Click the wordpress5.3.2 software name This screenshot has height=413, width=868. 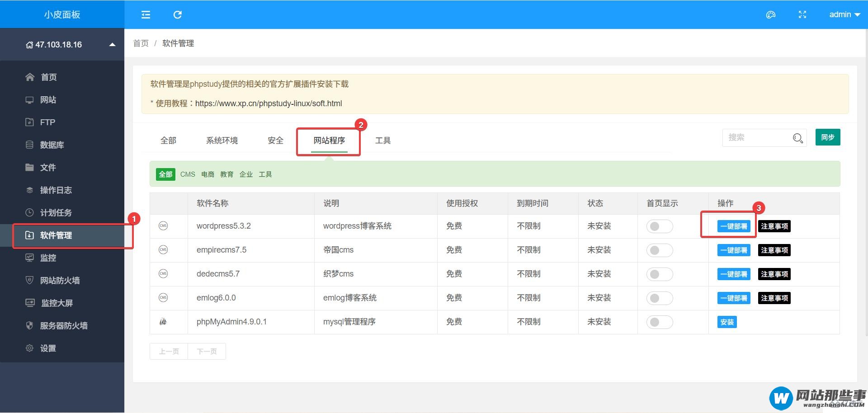(x=224, y=226)
